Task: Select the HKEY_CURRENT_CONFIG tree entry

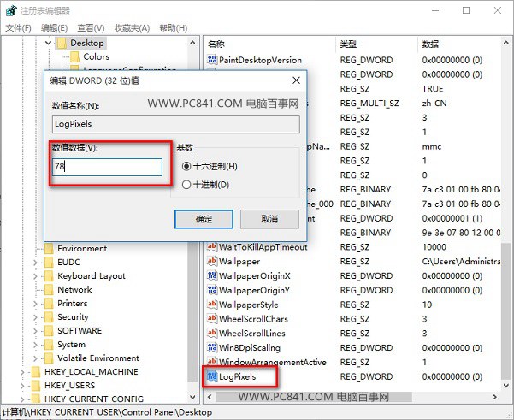Action: (x=94, y=399)
